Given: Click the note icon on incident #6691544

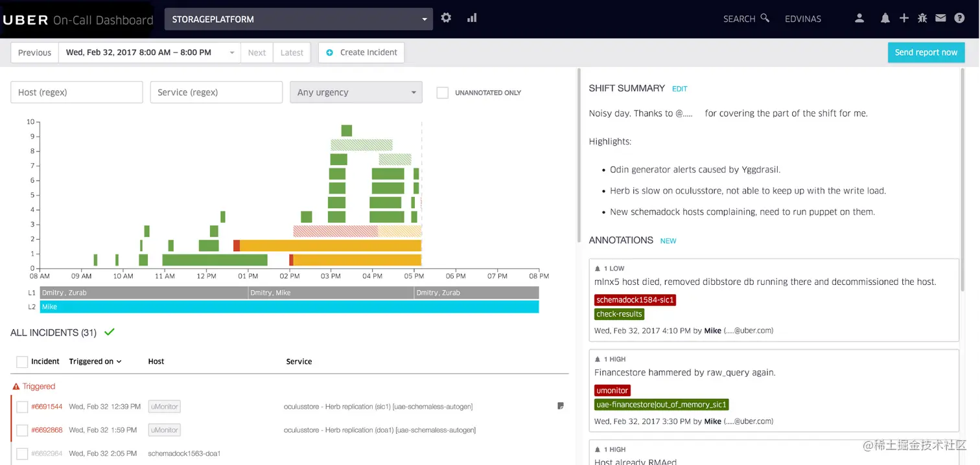Looking at the screenshot, I should point(561,406).
